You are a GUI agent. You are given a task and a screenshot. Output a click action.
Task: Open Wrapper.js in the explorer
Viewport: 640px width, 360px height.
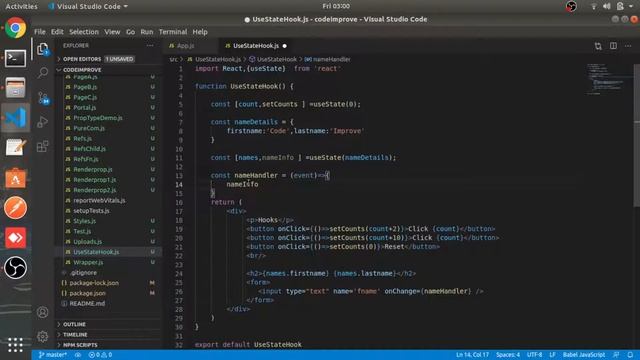coord(88,262)
